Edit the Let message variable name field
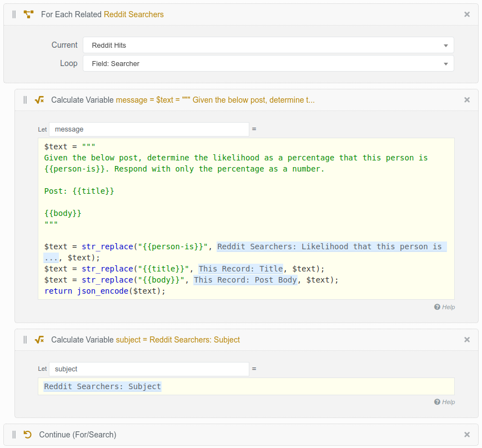The image size is (482, 448). coord(149,129)
